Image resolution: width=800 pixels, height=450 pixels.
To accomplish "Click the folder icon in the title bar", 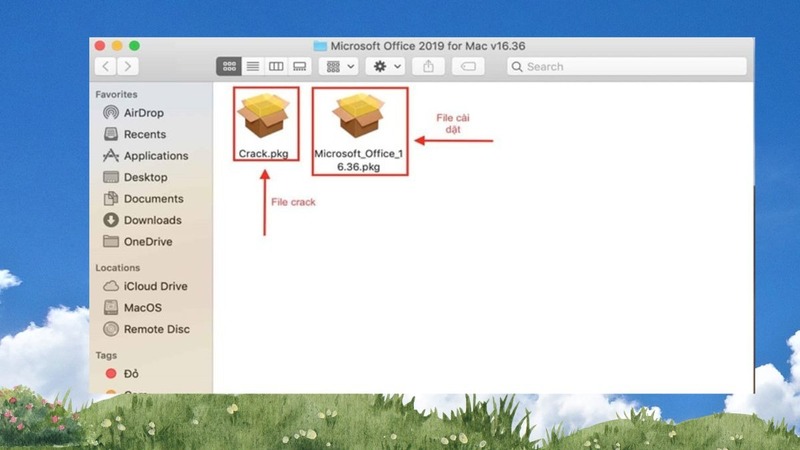I will 320,46.
